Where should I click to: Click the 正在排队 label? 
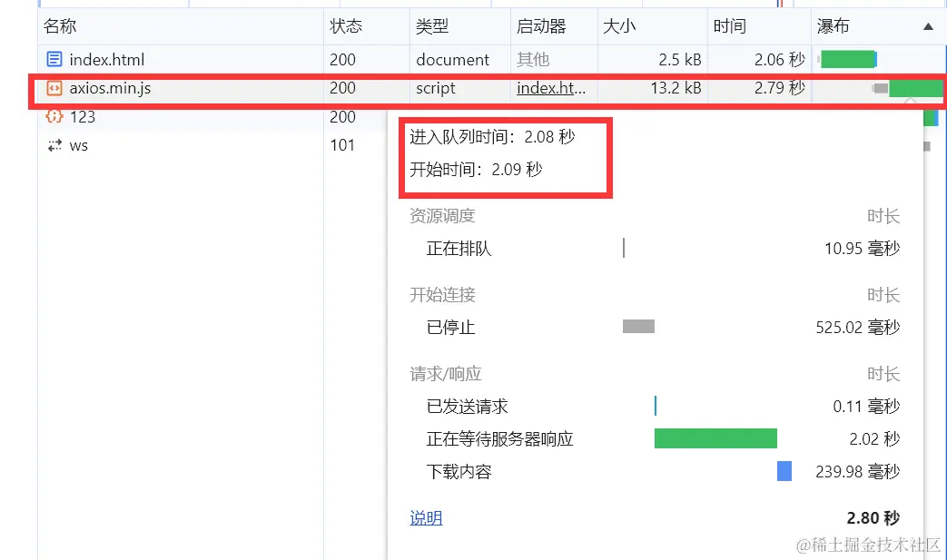coord(459,248)
